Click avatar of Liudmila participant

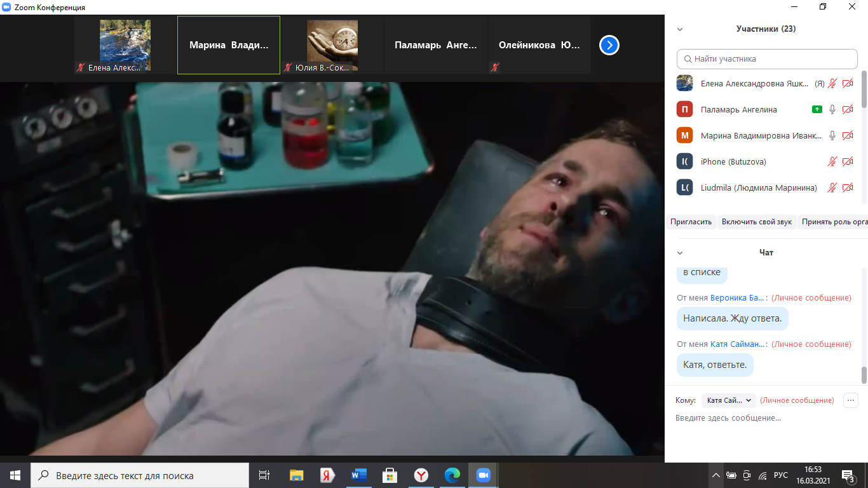[684, 187]
